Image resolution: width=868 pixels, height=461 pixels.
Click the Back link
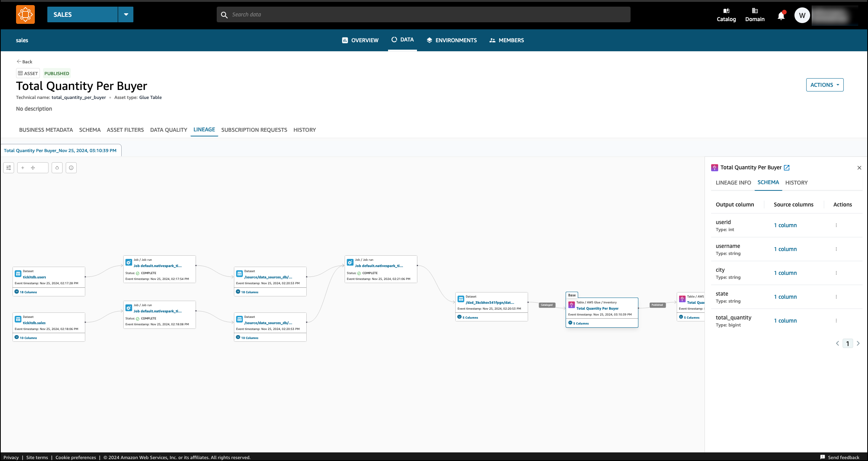click(24, 62)
